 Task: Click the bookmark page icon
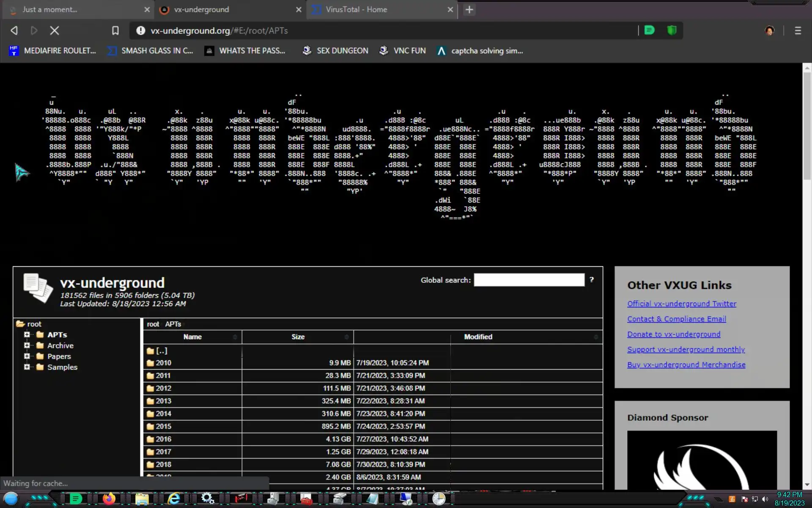[x=115, y=30]
